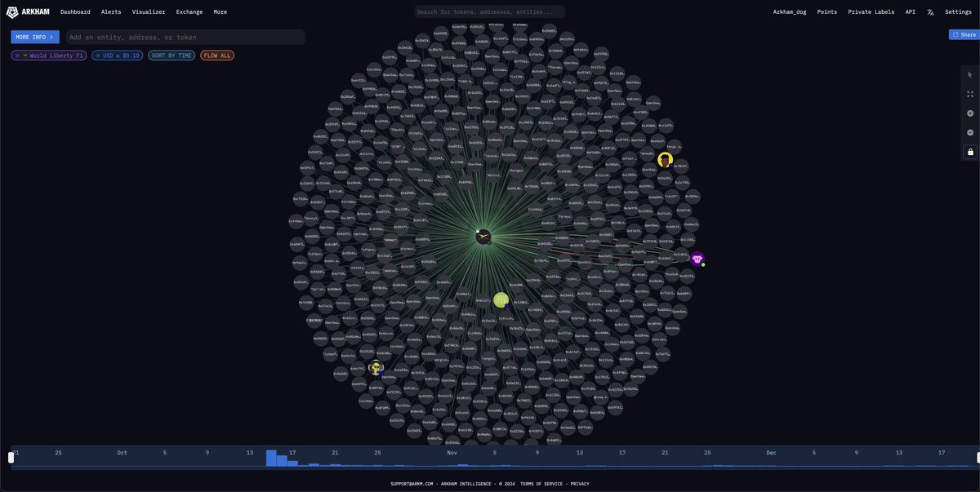Zoom in with the plus icon
This screenshot has width=980, height=492.
[x=970, y=113]
